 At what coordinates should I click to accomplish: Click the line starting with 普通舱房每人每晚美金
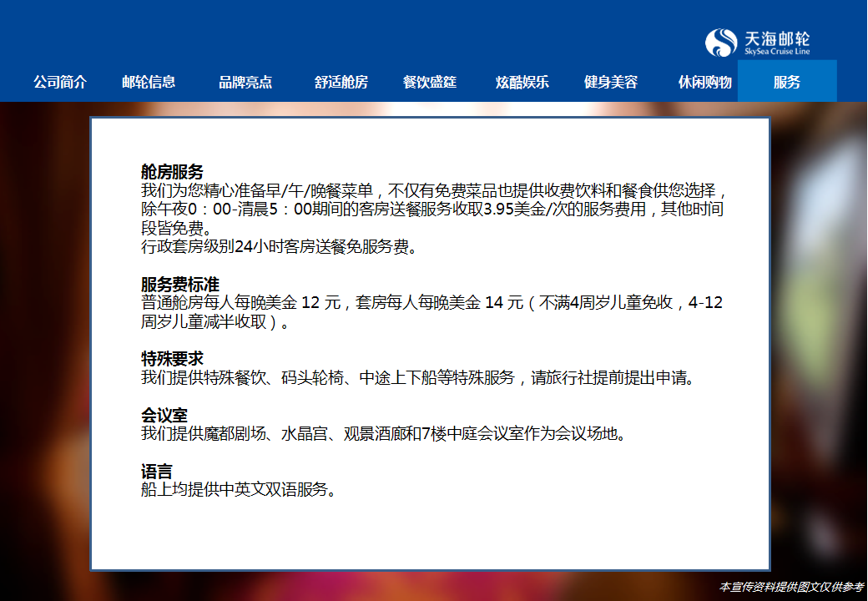[x=431, y=303]
